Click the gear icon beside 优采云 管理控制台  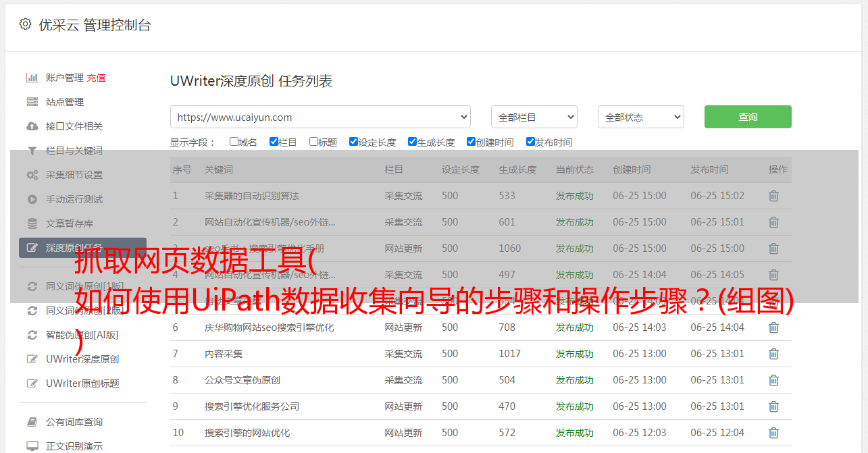[x=25, y=24]
